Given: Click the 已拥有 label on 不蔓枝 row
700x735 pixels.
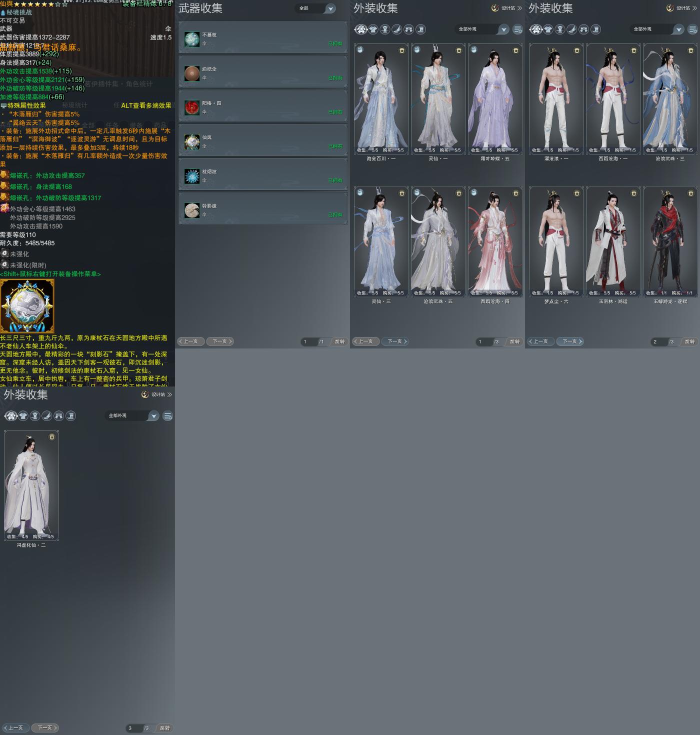Looking at the screenshot, I should 335,44.
